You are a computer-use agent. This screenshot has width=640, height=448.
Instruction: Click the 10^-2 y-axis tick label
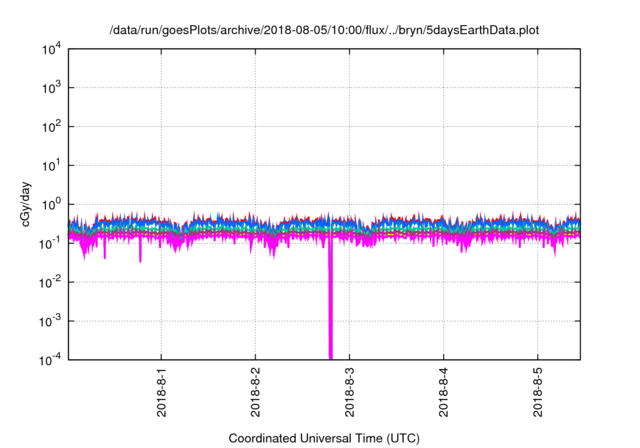click(51, 282)
